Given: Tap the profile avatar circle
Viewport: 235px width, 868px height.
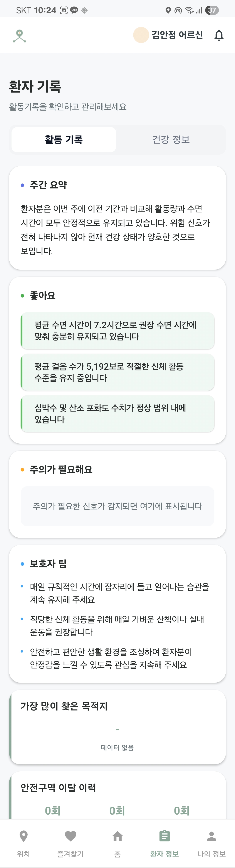Looking at the screenshot, I should point(141,35).
